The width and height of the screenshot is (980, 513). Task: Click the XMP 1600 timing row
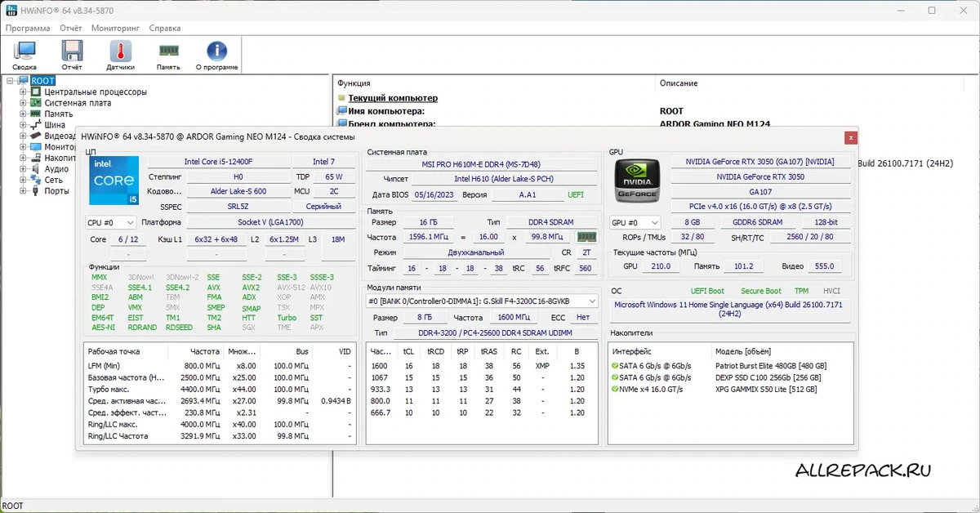pos(482,366)
